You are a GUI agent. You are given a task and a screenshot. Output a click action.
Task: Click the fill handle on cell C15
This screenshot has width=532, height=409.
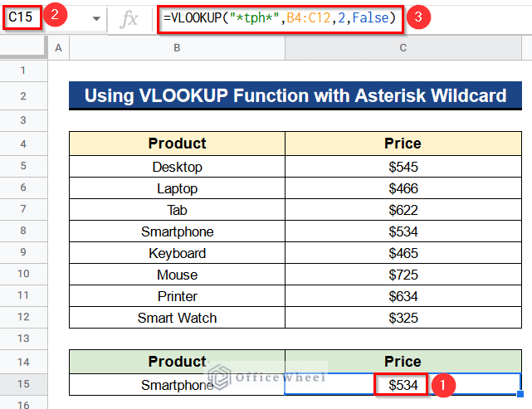click(x=520, y=394)
